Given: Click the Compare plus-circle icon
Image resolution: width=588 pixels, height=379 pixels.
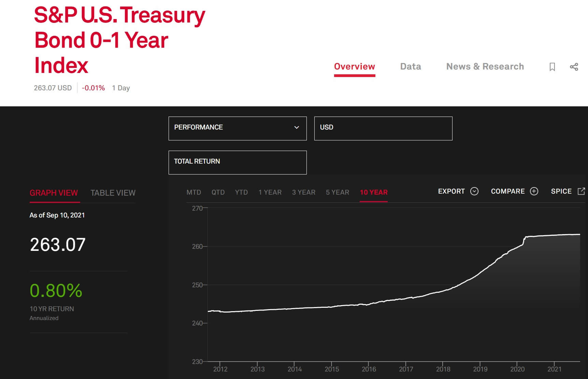Looking at the screenshot, I should (x=534, y=191).
